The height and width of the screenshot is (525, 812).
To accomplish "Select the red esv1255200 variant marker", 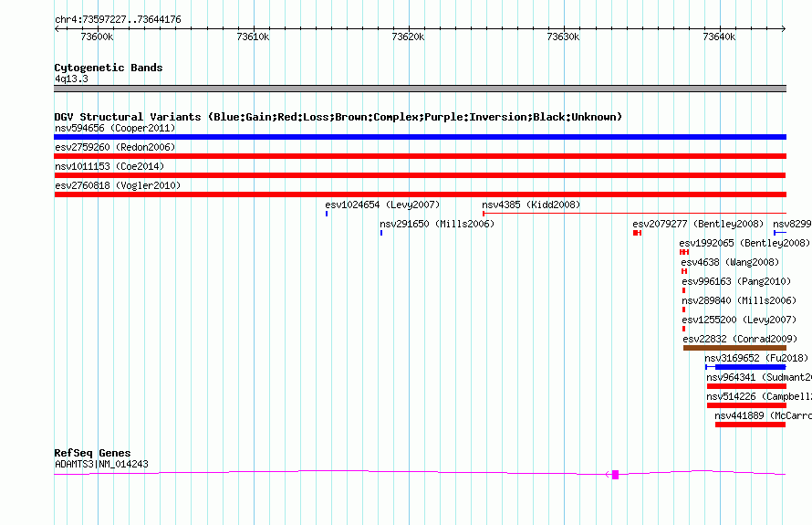I will click(x=683, y=329).
